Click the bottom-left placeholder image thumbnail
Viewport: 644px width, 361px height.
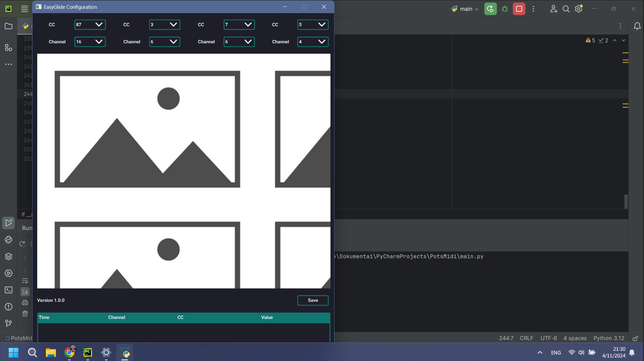(147, 255)
